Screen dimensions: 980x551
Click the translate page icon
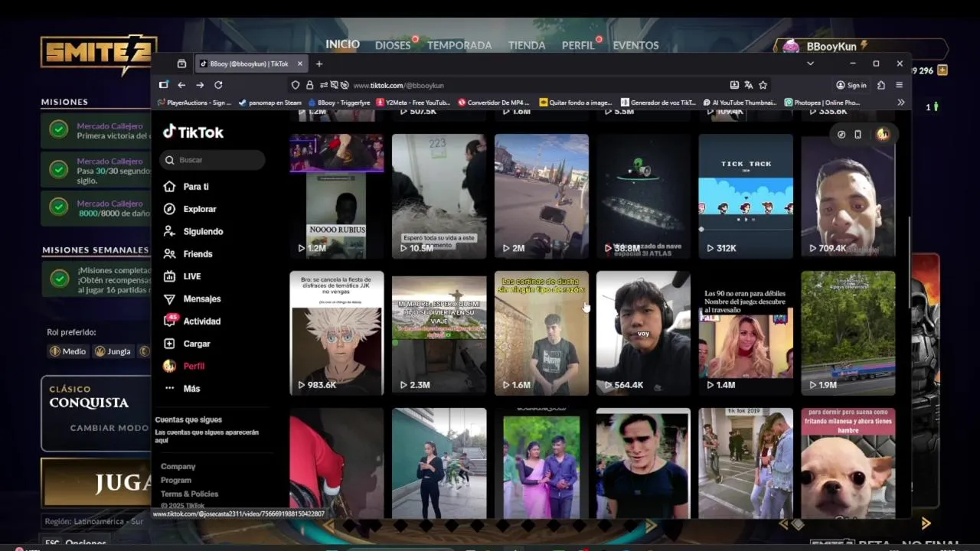coord(749,85)
